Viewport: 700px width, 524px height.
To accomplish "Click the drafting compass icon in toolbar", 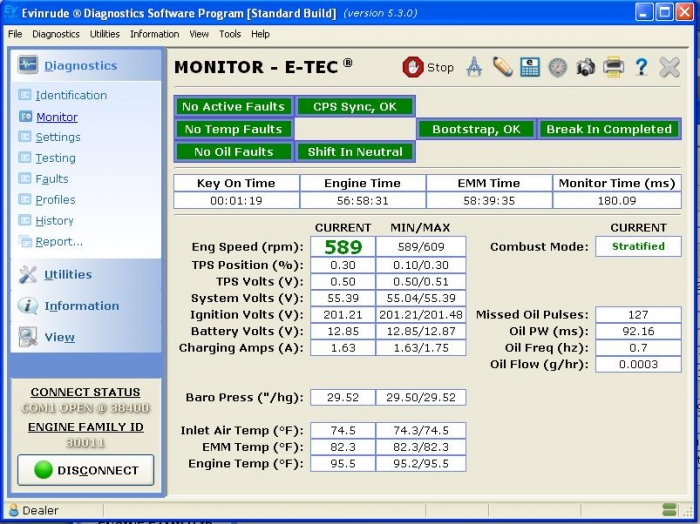I will (475, 67).
